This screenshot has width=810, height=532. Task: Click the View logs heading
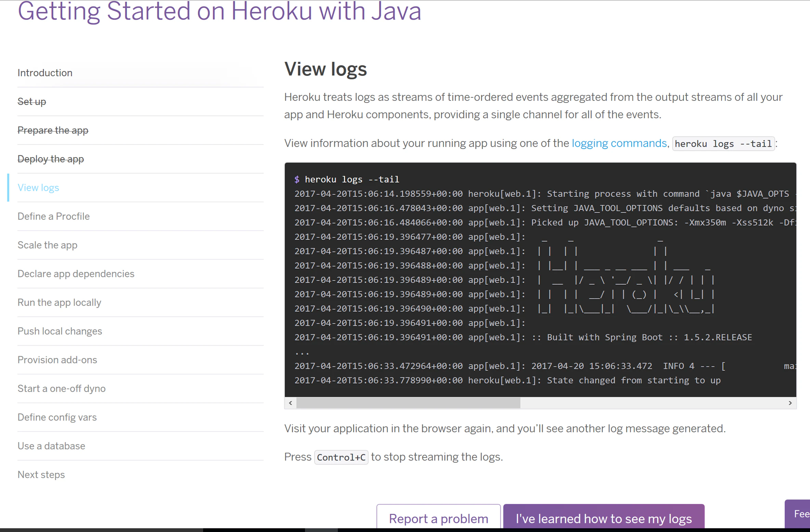(325, 69)
